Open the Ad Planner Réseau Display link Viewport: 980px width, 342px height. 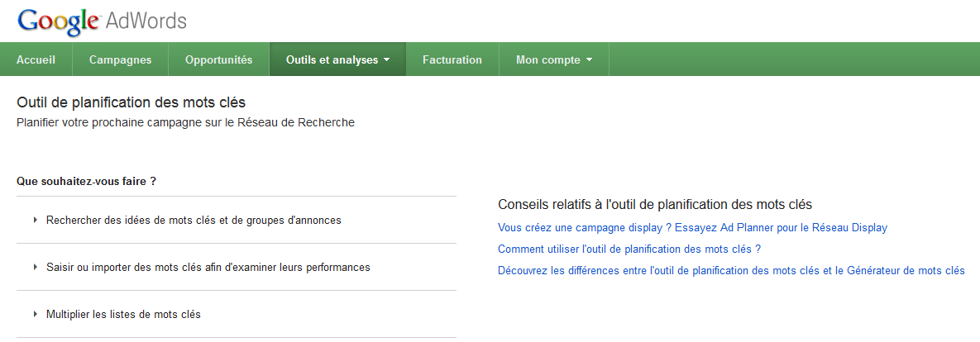coord(692,227)
